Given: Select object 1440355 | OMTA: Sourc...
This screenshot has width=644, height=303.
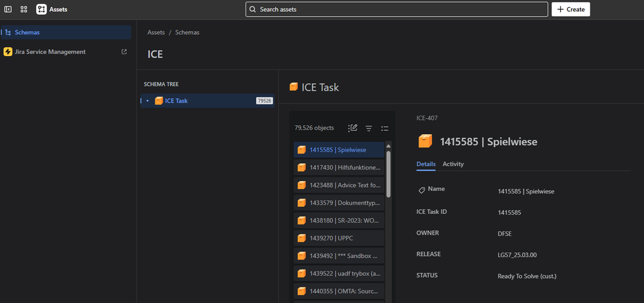Looking at the screenshot, I should pyautogui.click(x=339, y=291).
